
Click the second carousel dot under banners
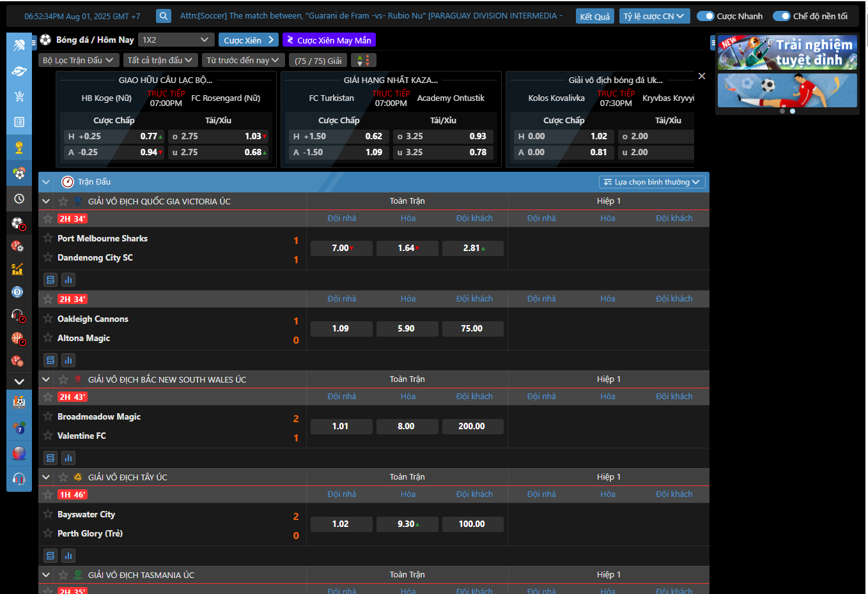click(x=793, y=111)
